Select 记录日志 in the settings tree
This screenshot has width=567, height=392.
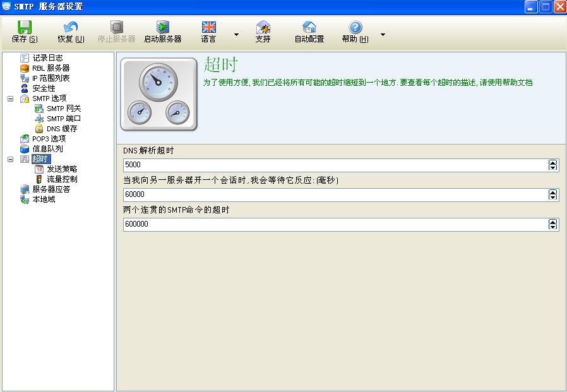[x=47, y=58]
